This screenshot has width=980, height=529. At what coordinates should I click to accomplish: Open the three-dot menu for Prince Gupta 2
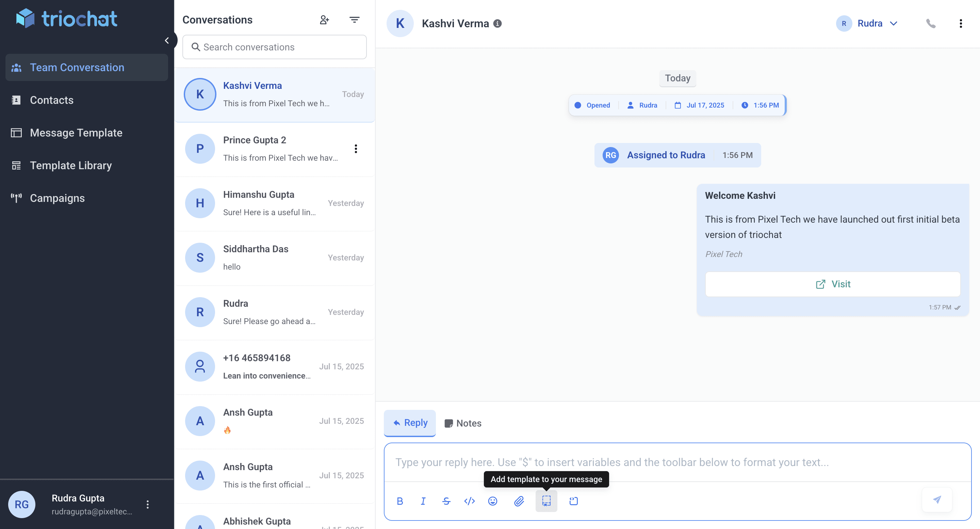356,149
